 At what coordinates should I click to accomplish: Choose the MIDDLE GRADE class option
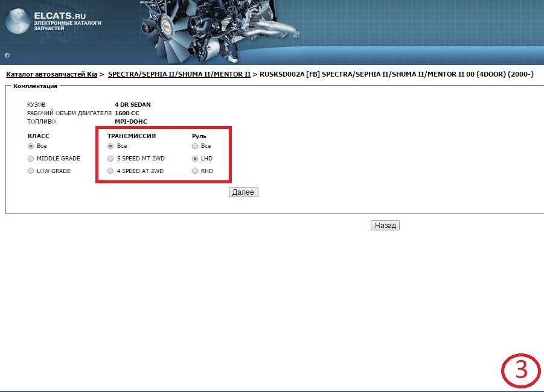(31, 159)
